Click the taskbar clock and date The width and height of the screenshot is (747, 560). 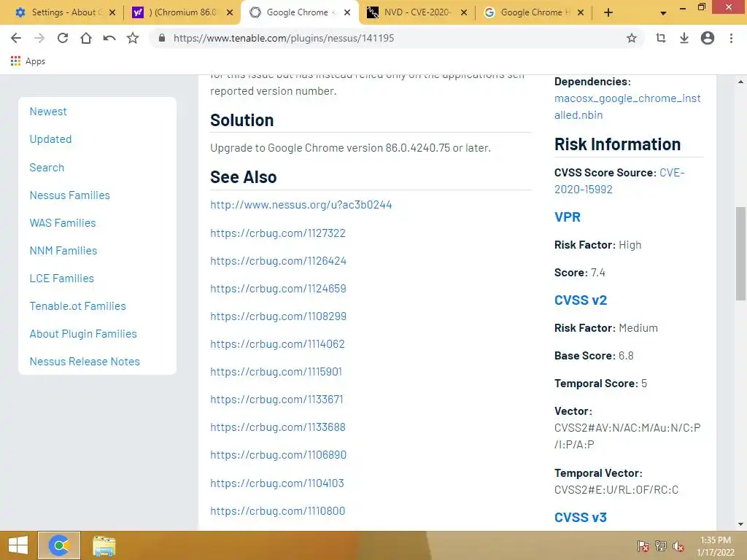click(716, 546)
